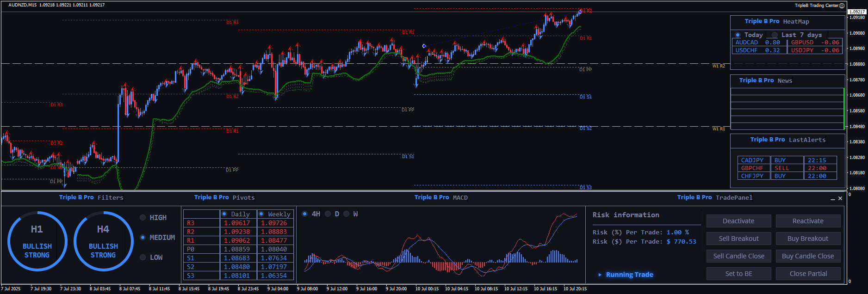Click the H4 bullish strong gauge
The width and height of the screenshot is (868, 294).
point(103,241)
